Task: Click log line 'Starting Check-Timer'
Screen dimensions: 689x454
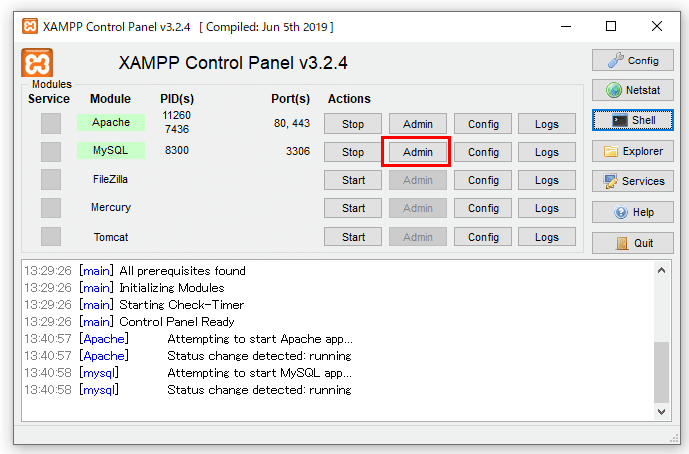Action: (x=181, y=305)
